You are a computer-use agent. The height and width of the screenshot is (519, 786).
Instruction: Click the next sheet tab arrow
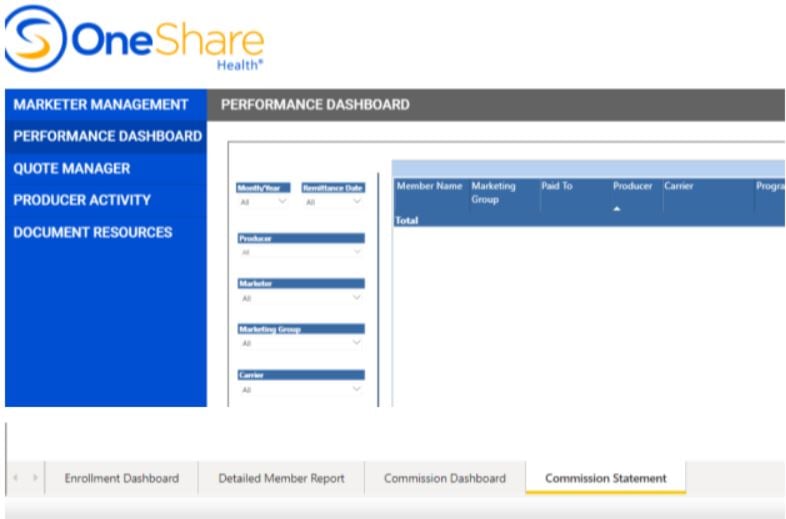[36, 478]
